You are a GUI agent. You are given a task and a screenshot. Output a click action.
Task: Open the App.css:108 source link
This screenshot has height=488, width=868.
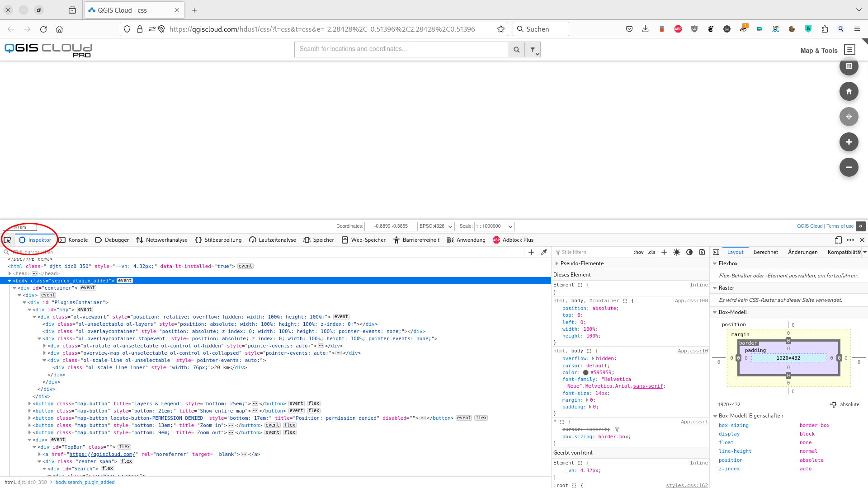(691, 301)
